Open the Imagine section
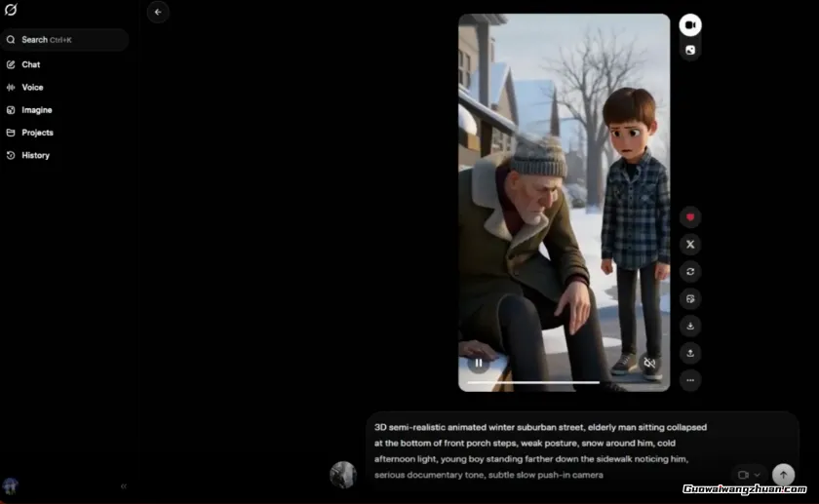This screenshot has width=819, height=504. [37, 110]
